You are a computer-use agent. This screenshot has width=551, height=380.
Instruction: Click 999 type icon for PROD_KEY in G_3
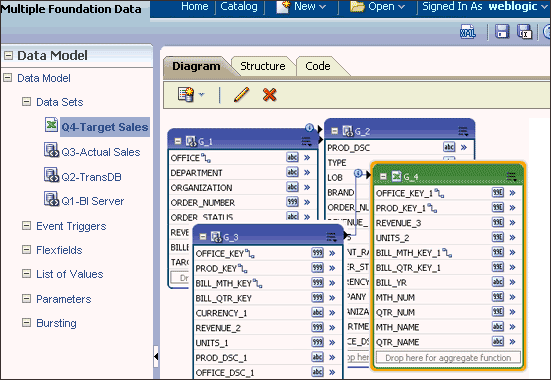click(317, 268)
